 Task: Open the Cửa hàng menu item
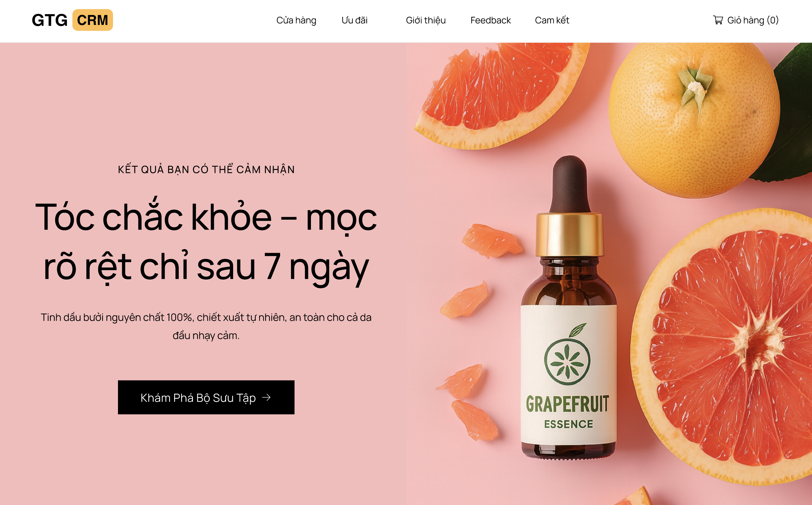point(296,20)
